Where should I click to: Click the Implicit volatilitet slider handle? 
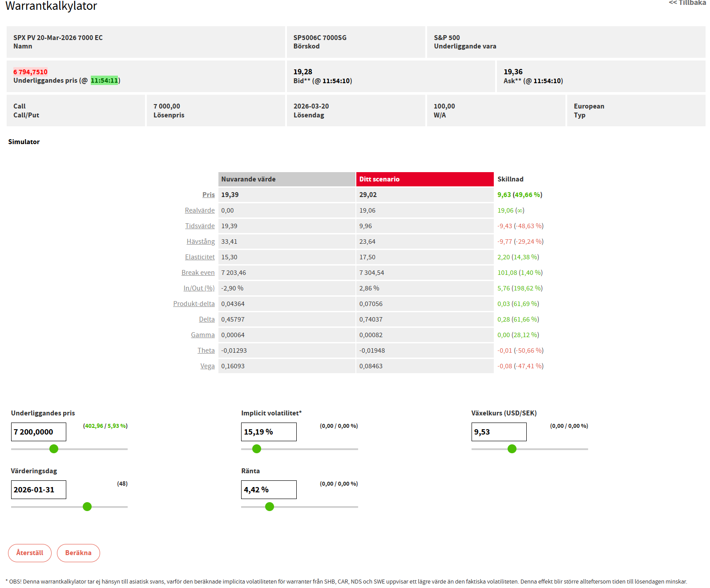point(257,449)
